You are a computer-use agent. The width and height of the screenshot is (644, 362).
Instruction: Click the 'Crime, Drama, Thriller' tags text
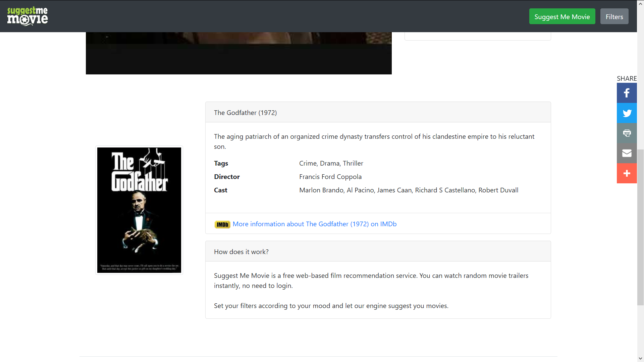pyautogui.click(x=331, y=163)
